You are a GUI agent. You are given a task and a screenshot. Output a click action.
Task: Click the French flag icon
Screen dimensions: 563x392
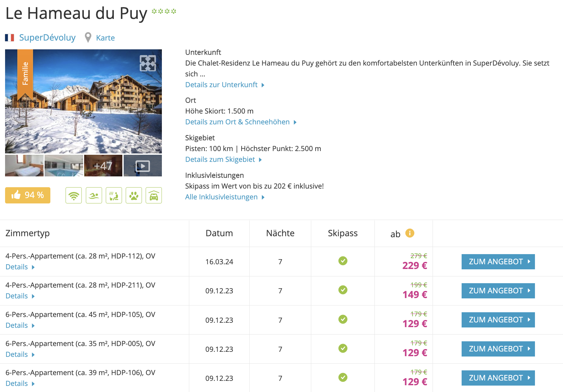click(9, 38)
